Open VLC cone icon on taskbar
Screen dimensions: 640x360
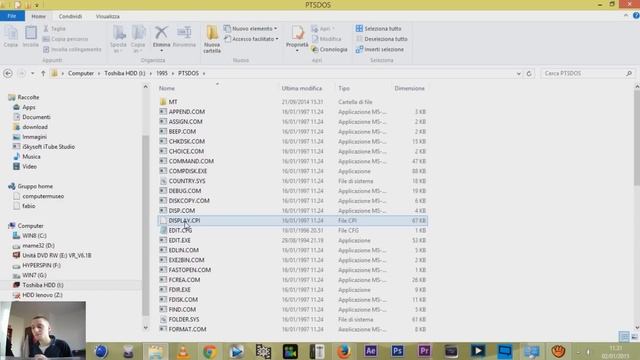(183, 351)
